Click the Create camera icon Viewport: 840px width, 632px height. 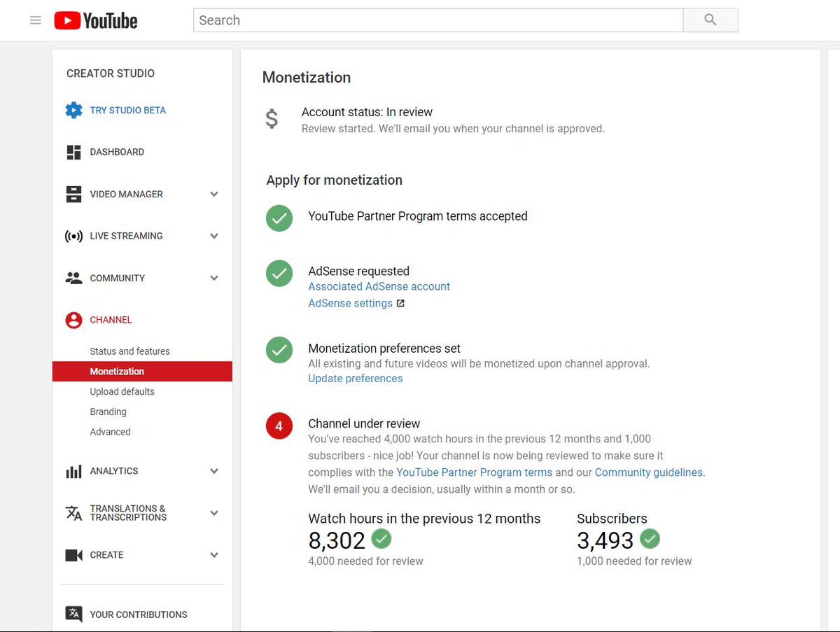coord(73,555)
